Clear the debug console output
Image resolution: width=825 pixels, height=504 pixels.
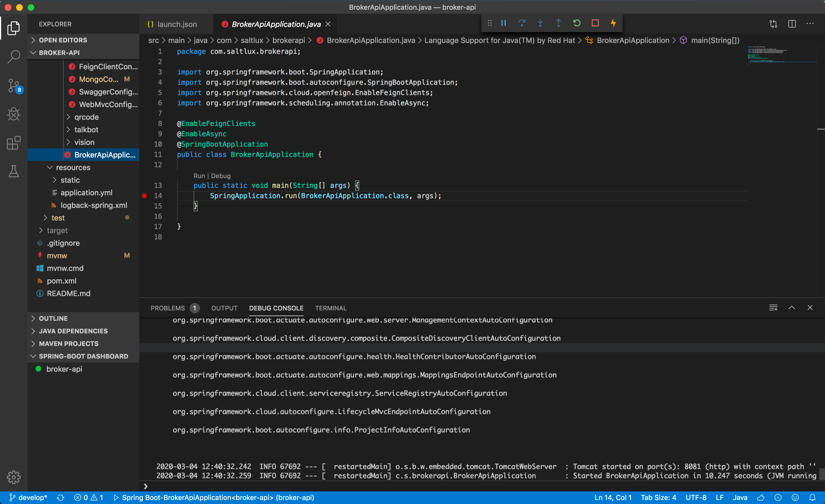773,308
